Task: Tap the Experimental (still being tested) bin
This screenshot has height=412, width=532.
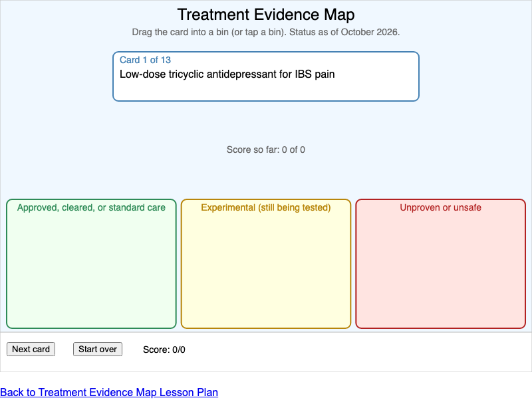Action: (266, 264)
